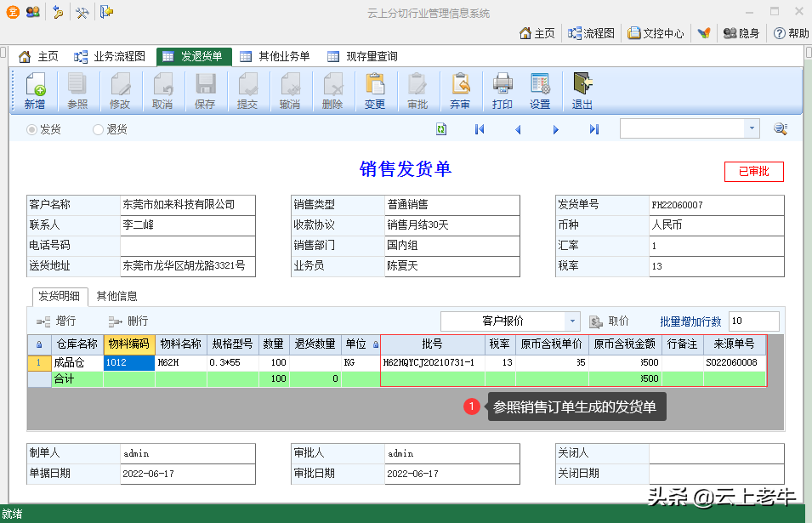Click the 批量增加行数 input field

[752, 321]
